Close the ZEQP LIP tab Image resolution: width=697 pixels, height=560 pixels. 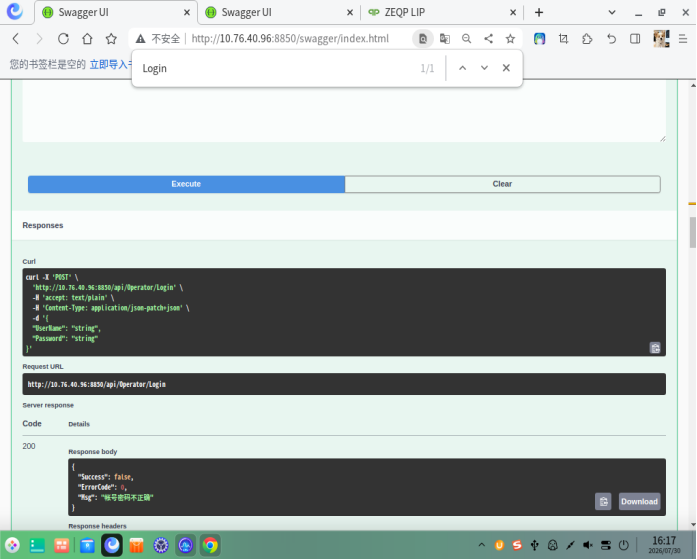513,12
